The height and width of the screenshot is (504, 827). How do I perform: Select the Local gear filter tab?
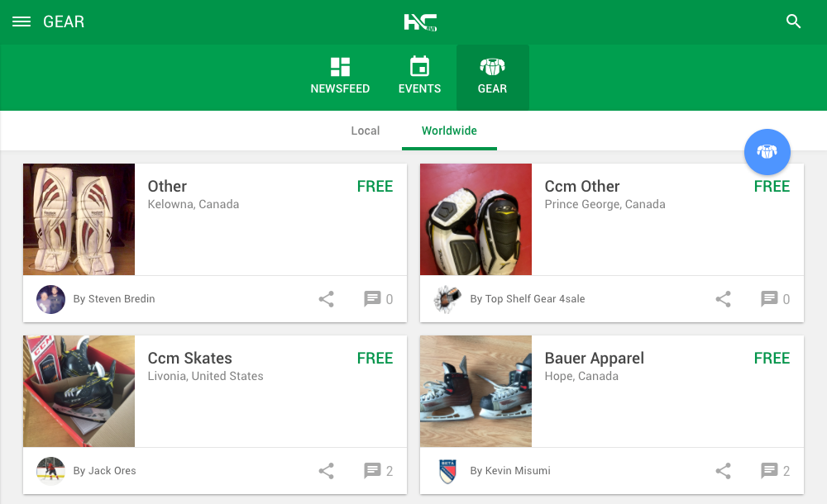click(366, 131)
